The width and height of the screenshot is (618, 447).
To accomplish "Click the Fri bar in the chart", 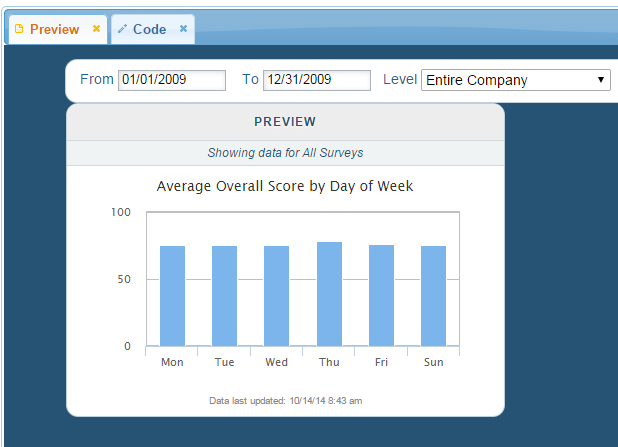I will 381,296.
